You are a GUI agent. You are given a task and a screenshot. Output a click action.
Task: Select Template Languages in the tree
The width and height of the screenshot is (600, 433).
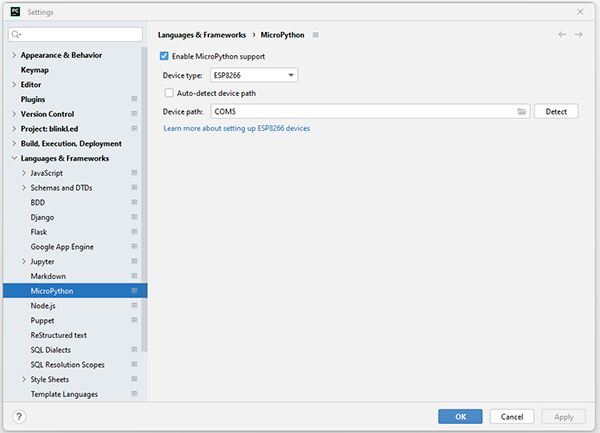[x=64, y=394]
